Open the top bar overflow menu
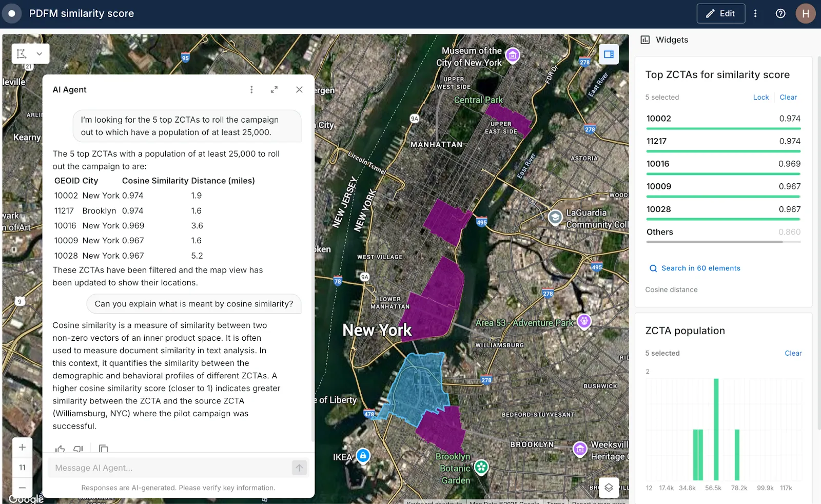Image resolution: width=821 pixels, height=504 pixels. pos(756,13)
